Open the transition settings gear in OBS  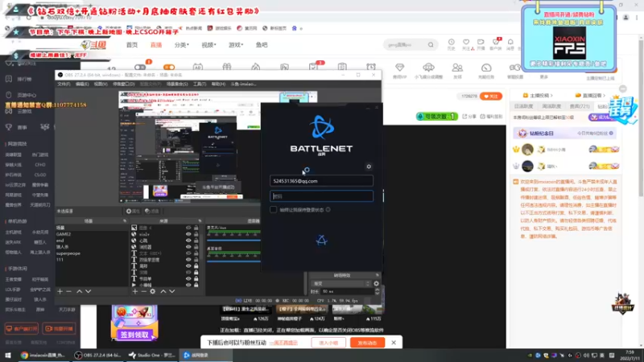(376, 284)
